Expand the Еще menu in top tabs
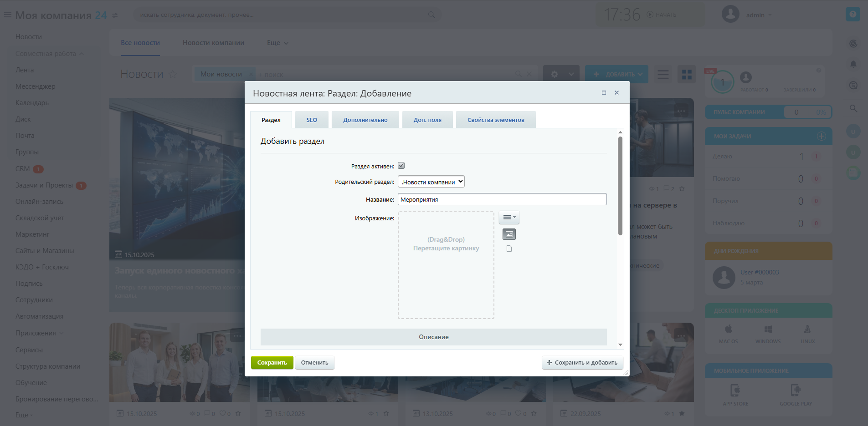The image size is (868, 426). click(277, 43)
